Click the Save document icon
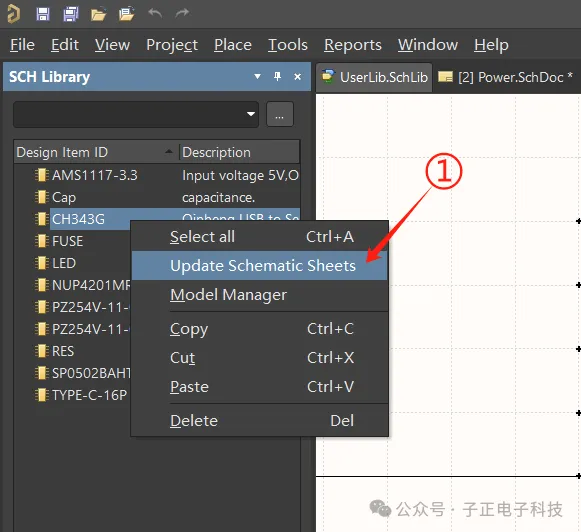This screenshot has width=581, height=532. point(43,14)
